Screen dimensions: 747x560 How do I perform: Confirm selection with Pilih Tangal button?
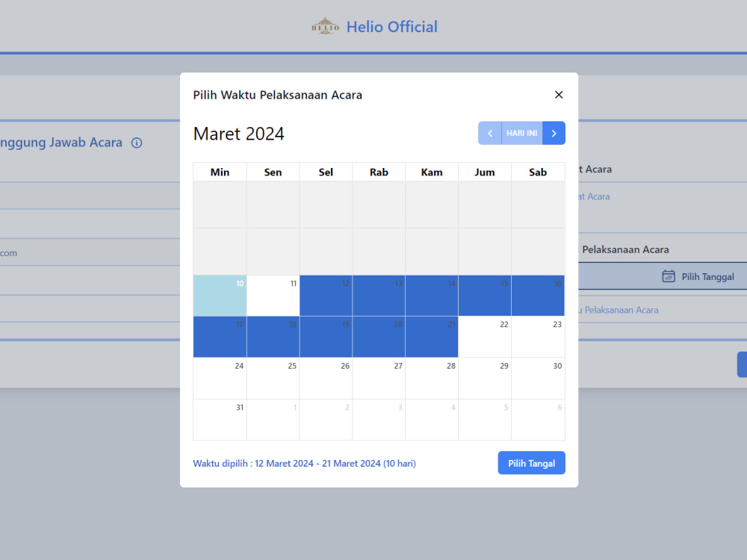[x=531, y=463]
